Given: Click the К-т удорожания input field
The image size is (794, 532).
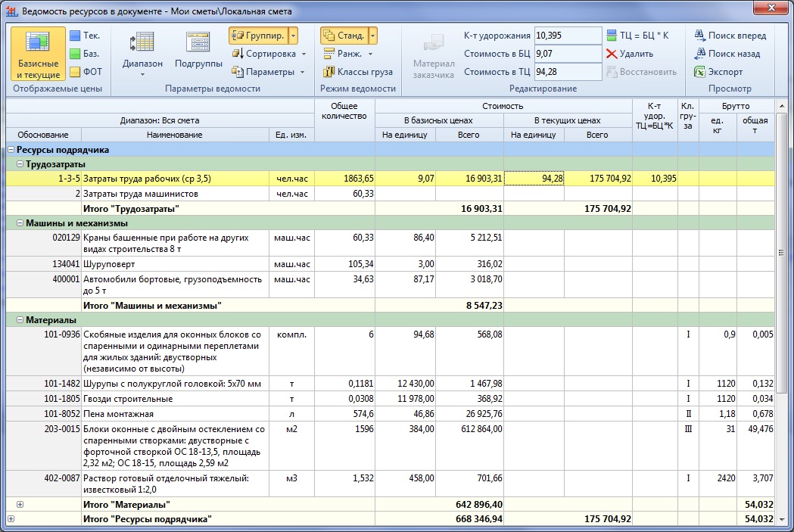Looking at the screenshot, I should 567,36.
